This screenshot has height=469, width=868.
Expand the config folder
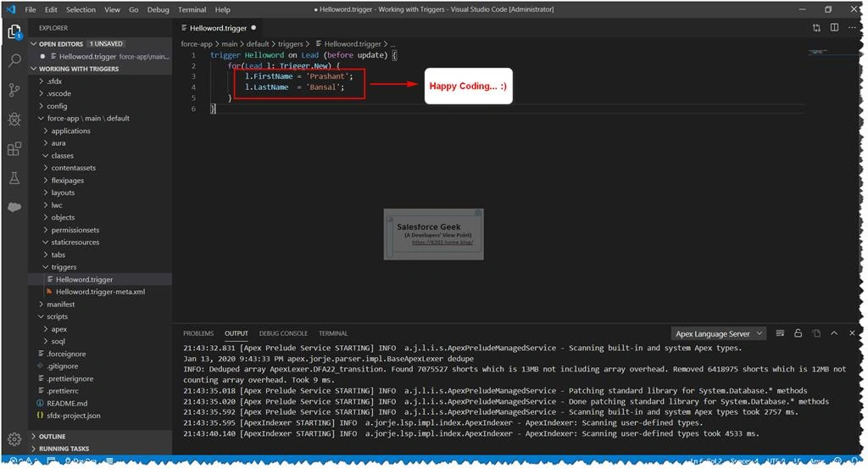[x=100, y=106]
